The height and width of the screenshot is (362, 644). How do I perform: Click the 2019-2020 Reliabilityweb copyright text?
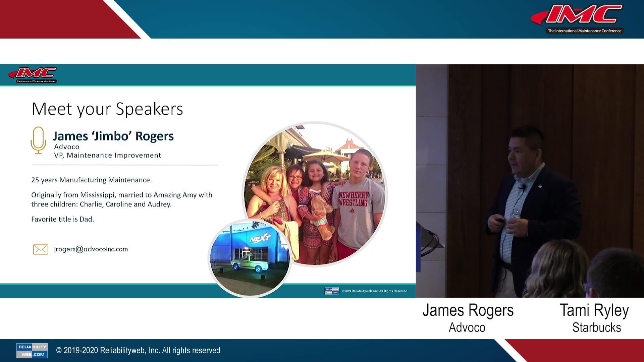138,351
